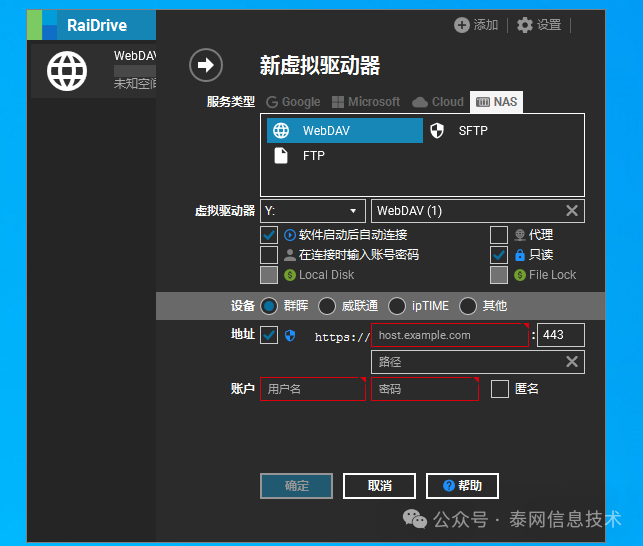
Task: Click the 密码 password field
Action: (425, 389)
